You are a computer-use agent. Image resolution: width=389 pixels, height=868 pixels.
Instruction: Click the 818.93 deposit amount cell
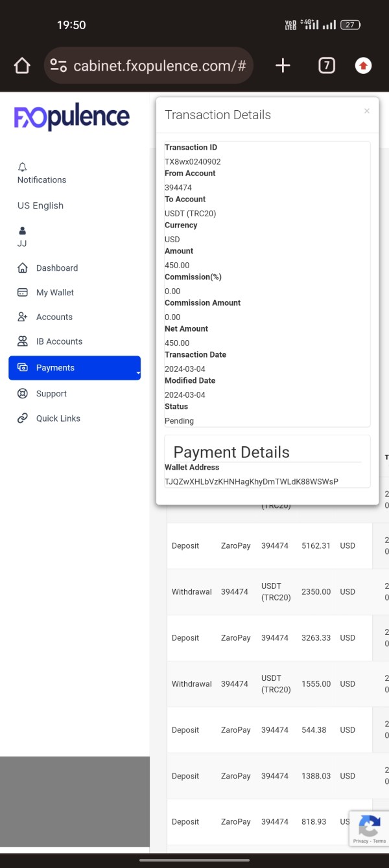click(x=314, y=821)
